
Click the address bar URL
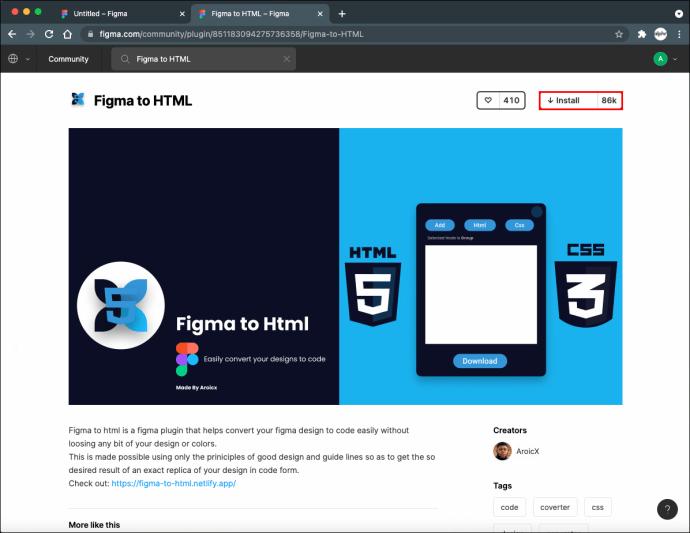[x=231, y=34]
